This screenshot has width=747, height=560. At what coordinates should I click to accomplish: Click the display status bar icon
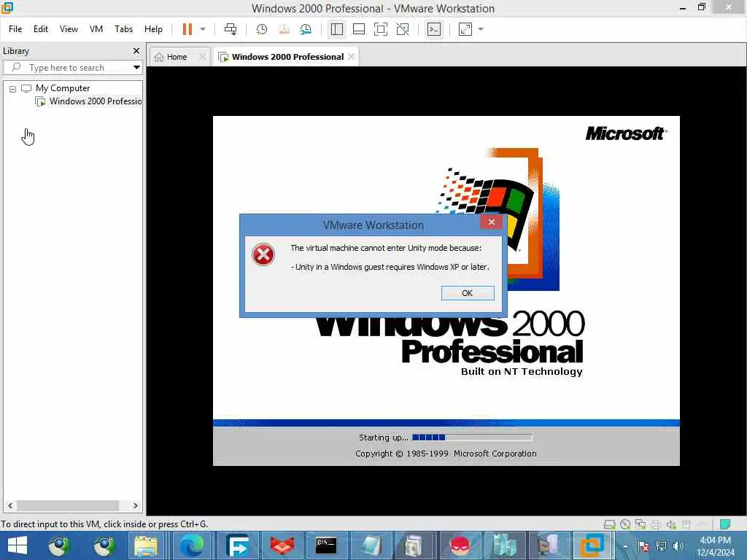point(686,525)
